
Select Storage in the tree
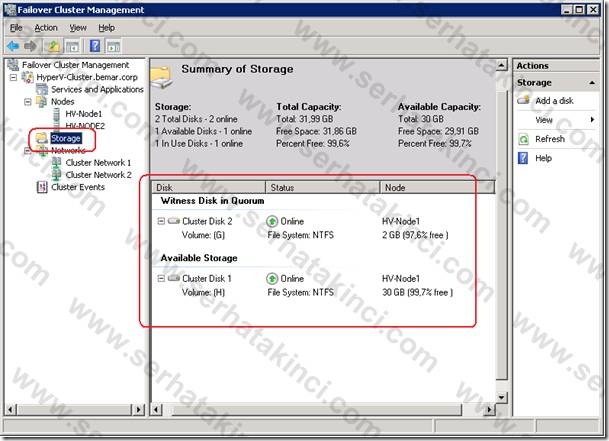[x=66, y=138]
